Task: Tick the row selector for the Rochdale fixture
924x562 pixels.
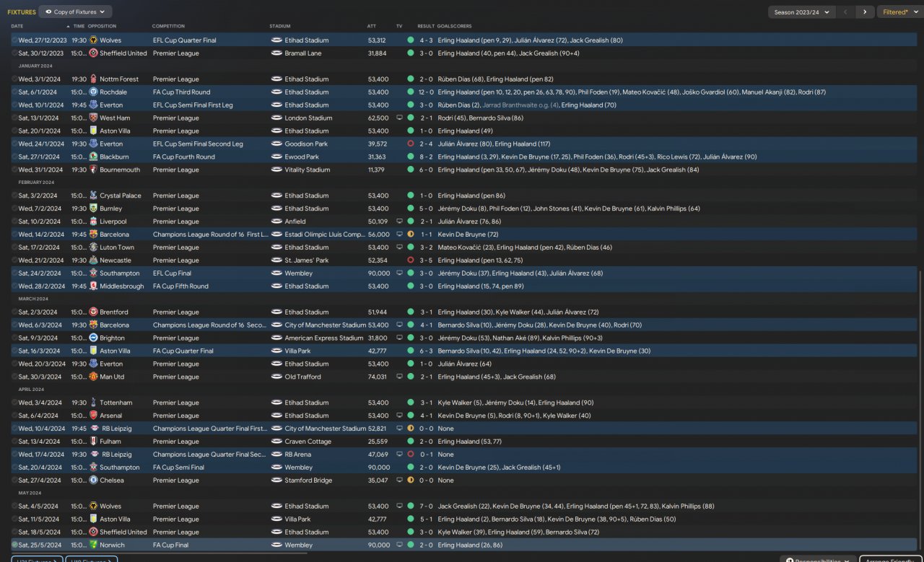Action: click(x=14, y=92)
